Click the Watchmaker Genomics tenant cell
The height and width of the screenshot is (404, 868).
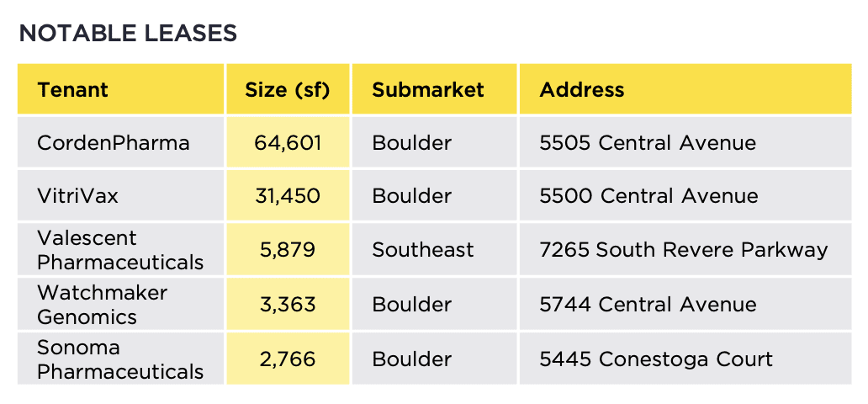click(x=102, y=305)
